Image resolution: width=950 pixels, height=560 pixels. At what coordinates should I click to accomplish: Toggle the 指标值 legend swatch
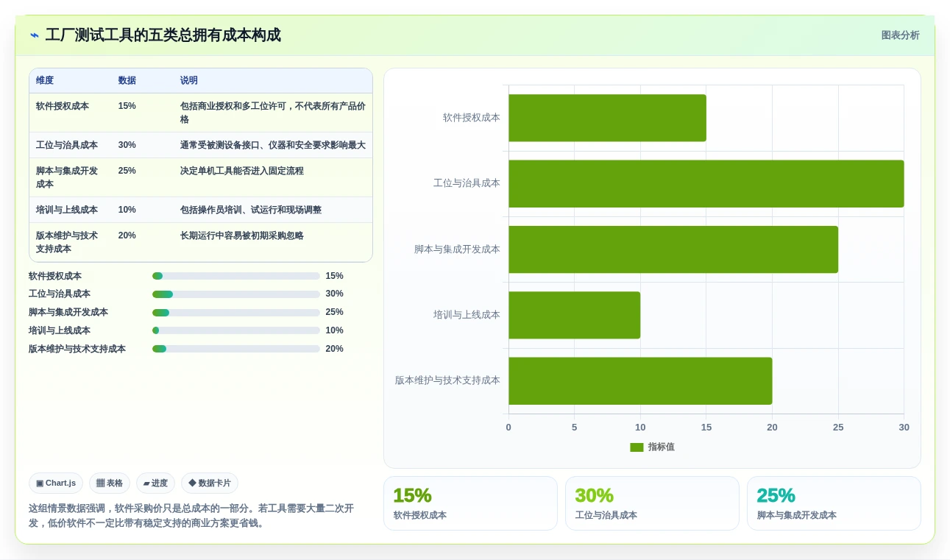click(637, 447)
